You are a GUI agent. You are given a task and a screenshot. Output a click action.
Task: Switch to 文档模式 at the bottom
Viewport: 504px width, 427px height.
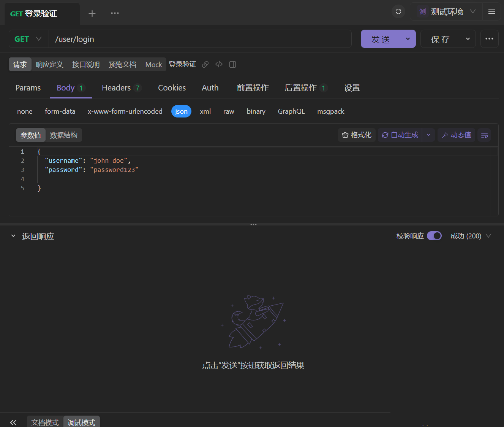45,422
